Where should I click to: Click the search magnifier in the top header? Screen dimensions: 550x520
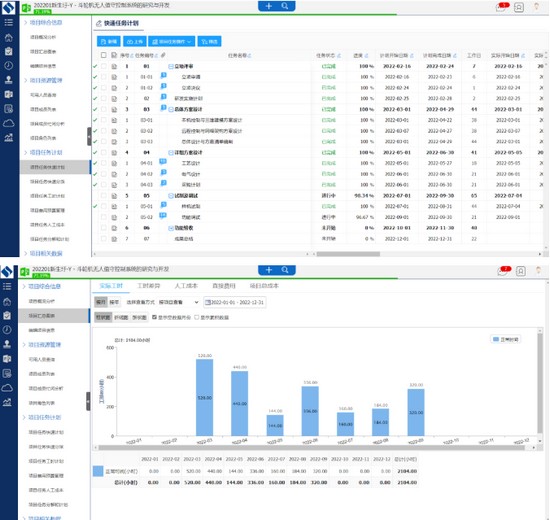click(x=285, y=6)
